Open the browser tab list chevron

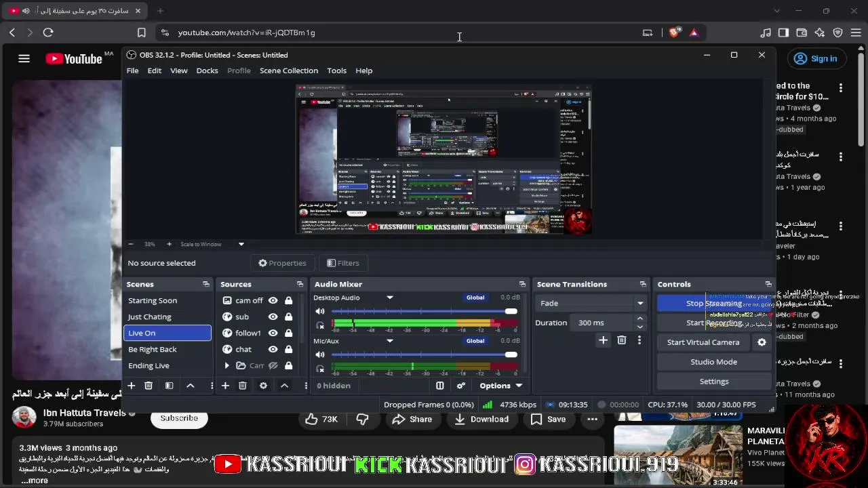[777, 11]
